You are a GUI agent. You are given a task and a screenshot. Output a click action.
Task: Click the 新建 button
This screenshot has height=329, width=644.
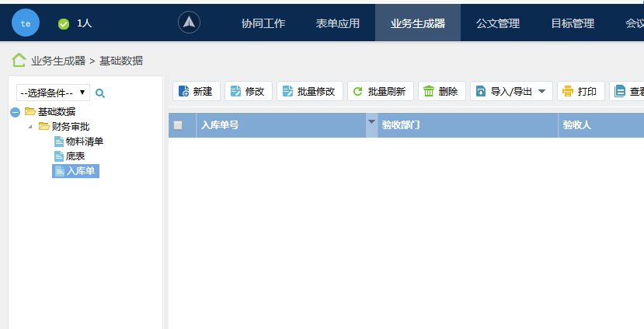(197, 91)
